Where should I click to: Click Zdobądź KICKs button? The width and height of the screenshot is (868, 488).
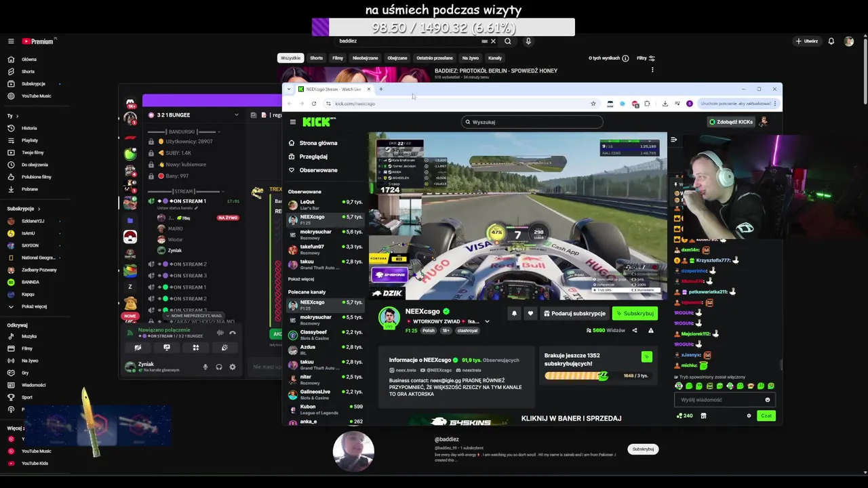[x=731, y=122]
